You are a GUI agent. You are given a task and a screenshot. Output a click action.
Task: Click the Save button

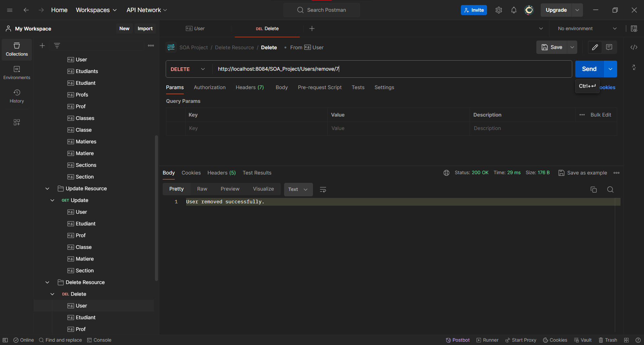click(552, 47)
